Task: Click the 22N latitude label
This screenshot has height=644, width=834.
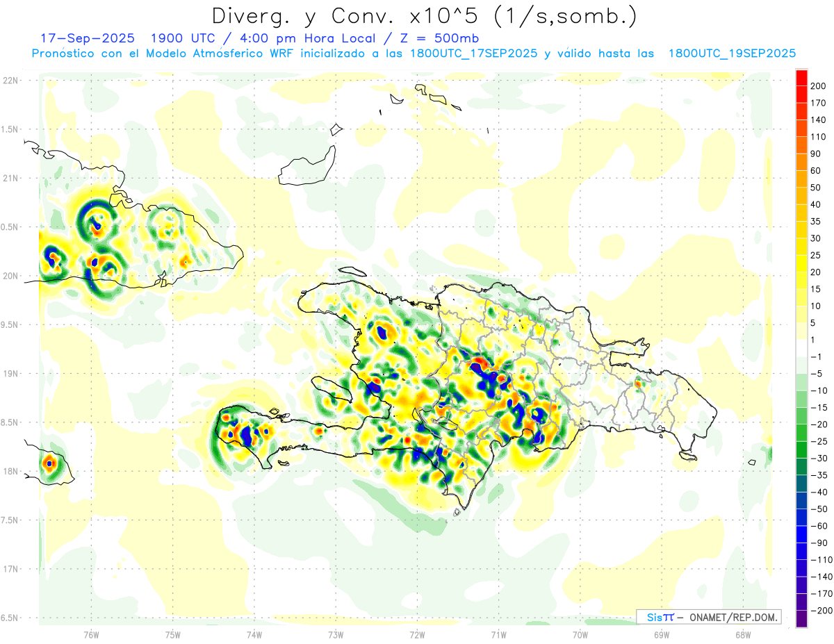Action: (10, 81)
